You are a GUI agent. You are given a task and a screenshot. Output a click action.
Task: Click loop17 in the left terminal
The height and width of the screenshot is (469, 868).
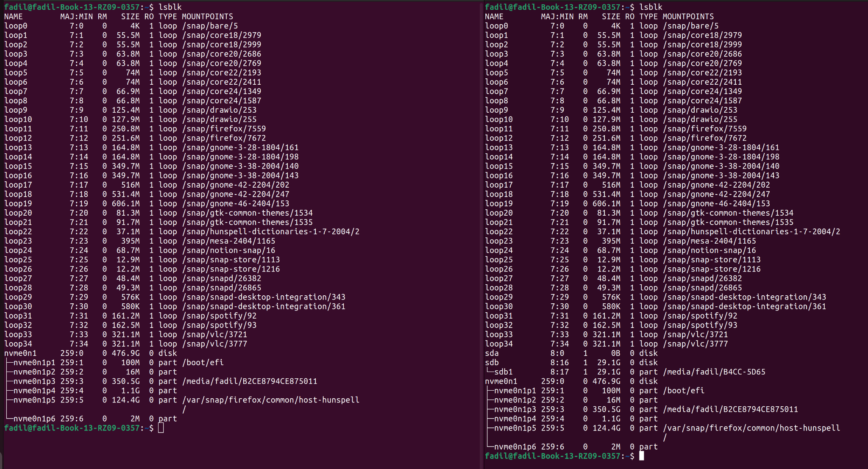(18, 185)
